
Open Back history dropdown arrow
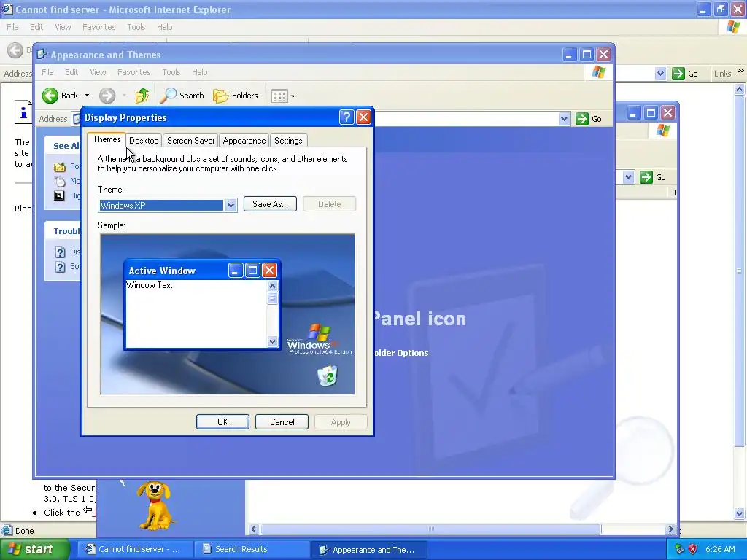[x=88, y=96]
